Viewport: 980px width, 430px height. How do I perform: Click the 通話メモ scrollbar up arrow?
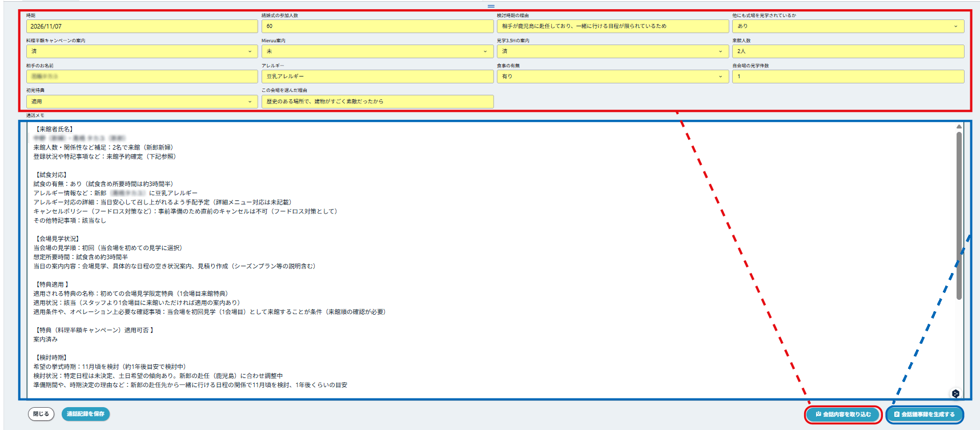click(x=959, y=127)
